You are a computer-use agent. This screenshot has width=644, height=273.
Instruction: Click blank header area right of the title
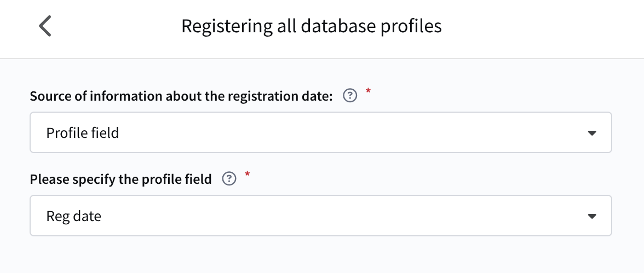tap(542, 26)
